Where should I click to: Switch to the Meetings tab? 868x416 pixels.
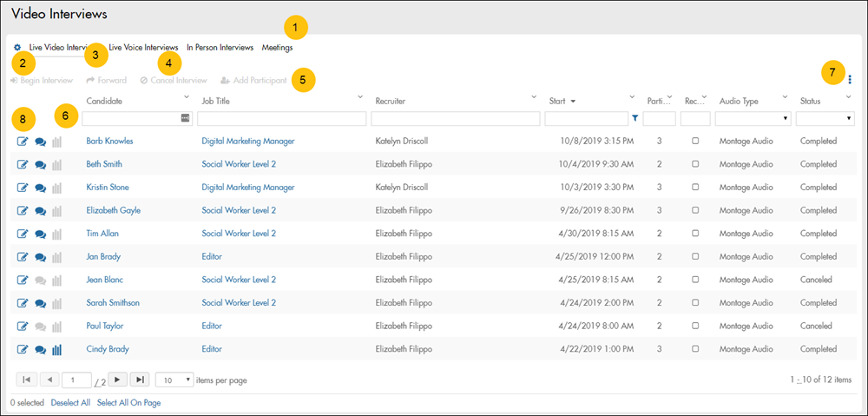pos(277,48)
